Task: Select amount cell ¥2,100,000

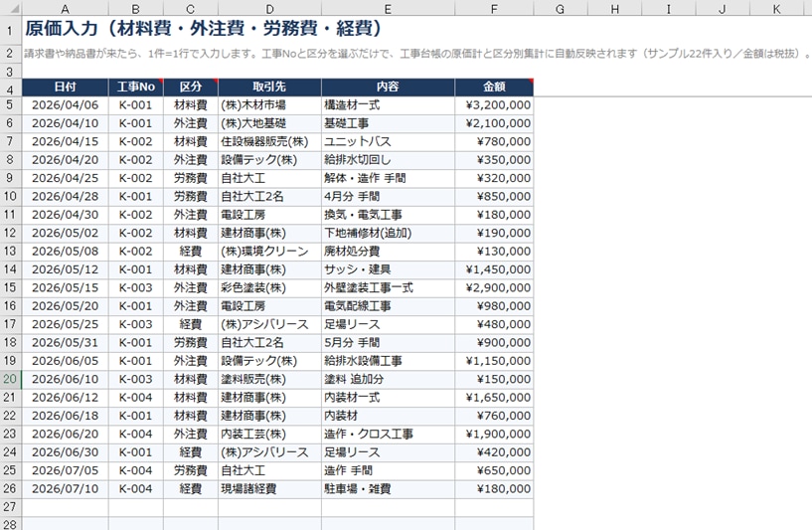Action: tap(494, 123)
